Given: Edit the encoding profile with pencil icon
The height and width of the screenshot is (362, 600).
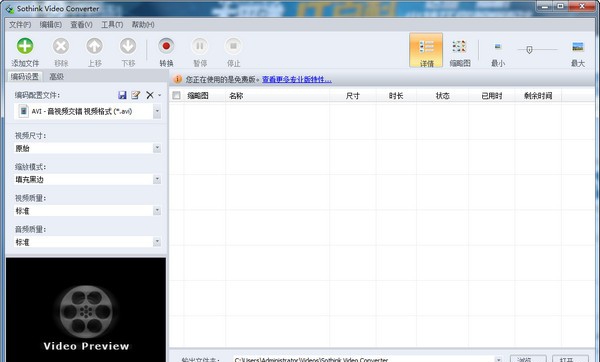Looking at the screenshot, I should [135, 95].
